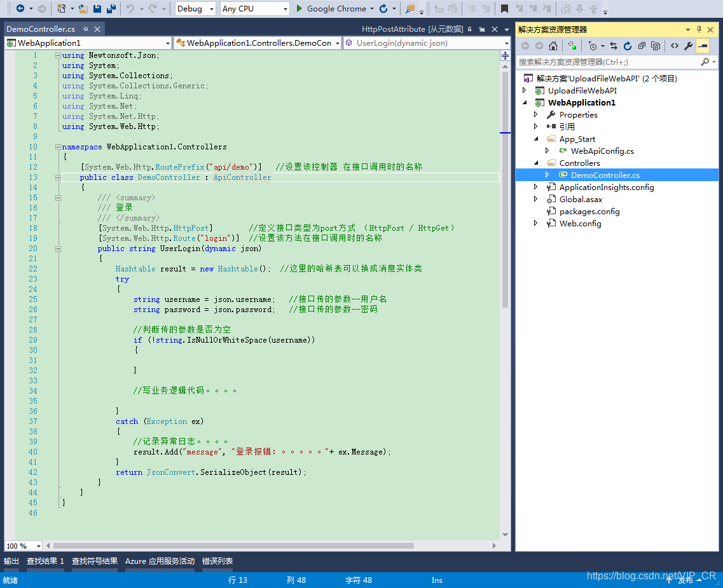Start debugging with the green play arrow
The width and height of the screenshot is (723, 588).
tap(299, 8)
